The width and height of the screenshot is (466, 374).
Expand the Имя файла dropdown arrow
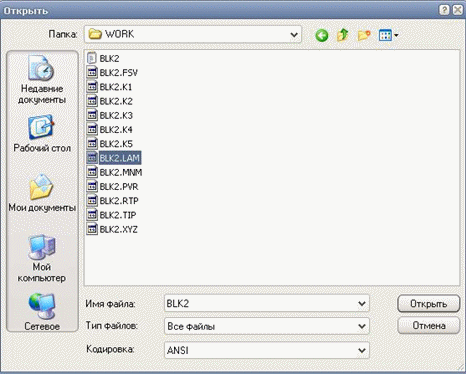click(x=362, y=303)
